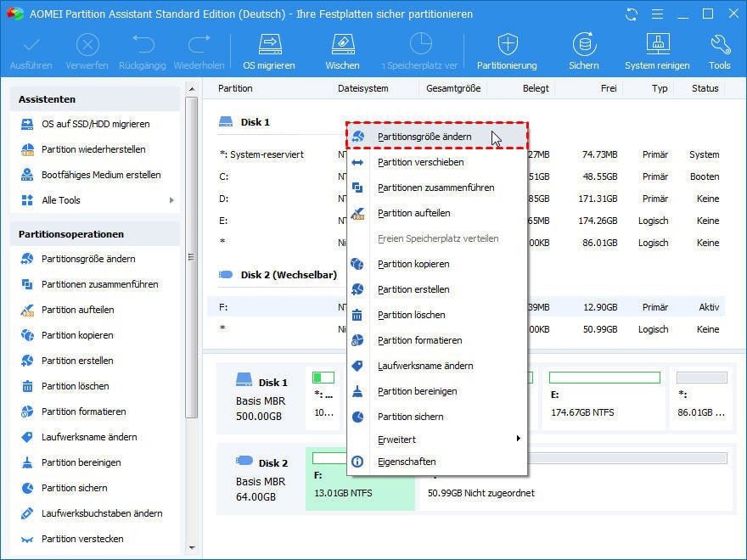Sort by the Gesamtgröße column header
The width and height of the screenshot is (747, 560).
pyautogui.click(x=453, y=88)
